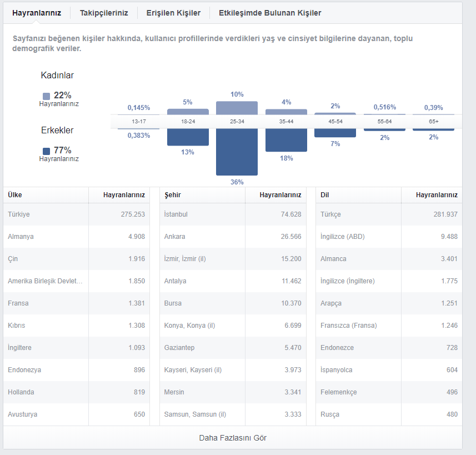Select the Ankara row in city table
This screenshot has width=476, height=455.
click(x=233, y=236)
